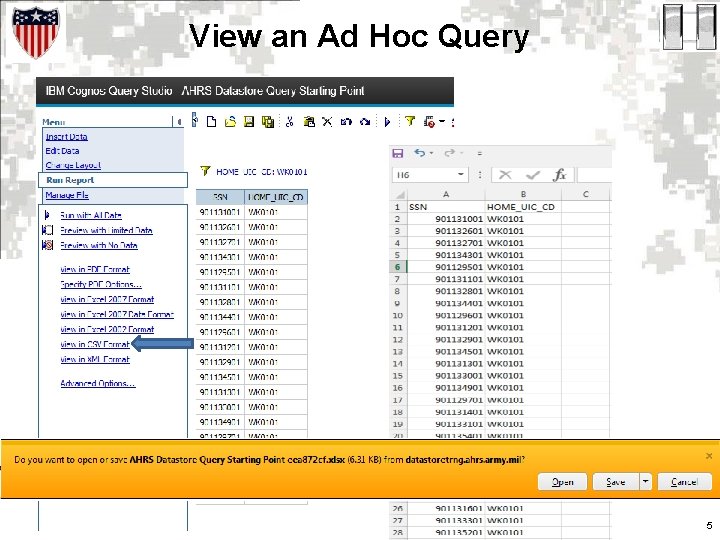
Task: Click the Excel Redo arrow
Action: [449, 152]
